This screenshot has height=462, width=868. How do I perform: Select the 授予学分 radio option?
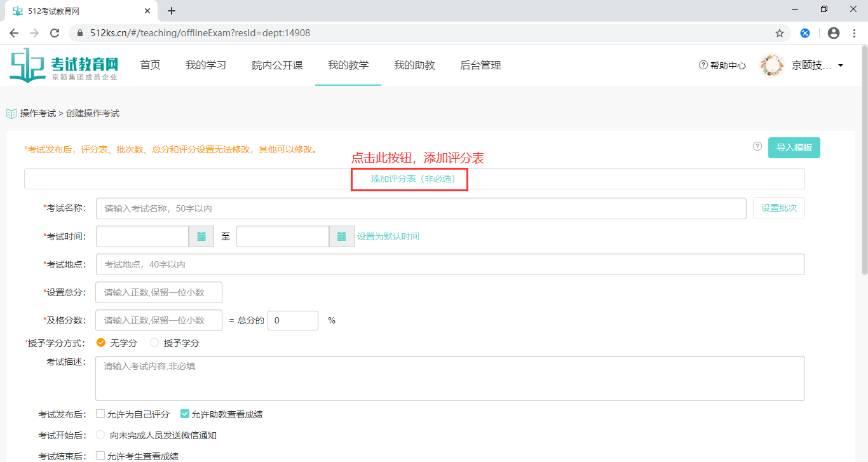coord(154,343)
